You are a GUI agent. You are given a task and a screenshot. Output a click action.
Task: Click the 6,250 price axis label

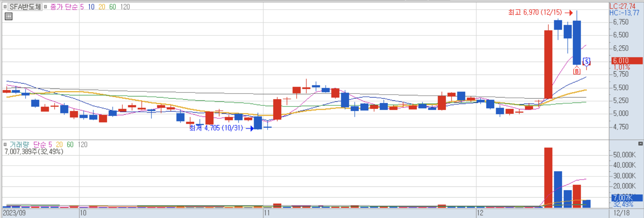click(621, 48)
